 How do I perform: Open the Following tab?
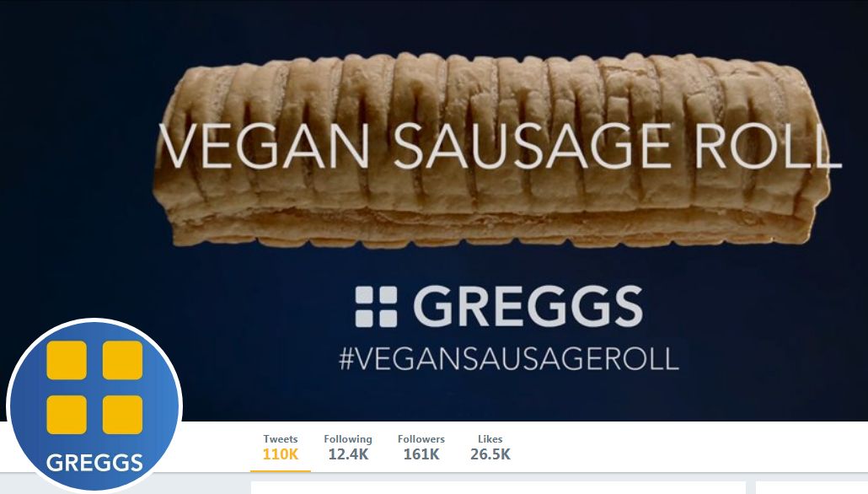coord(348,448)
